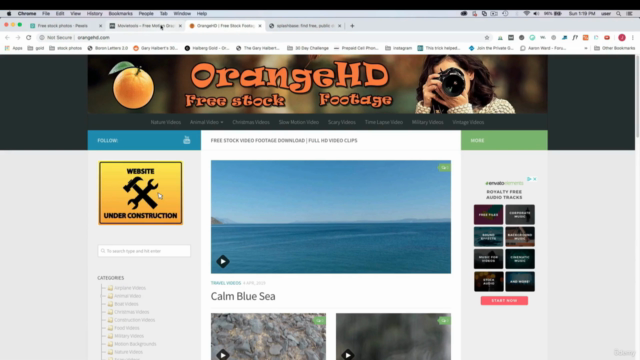Select the Airplane Videos category
The image size is (640, 360).
130,288
